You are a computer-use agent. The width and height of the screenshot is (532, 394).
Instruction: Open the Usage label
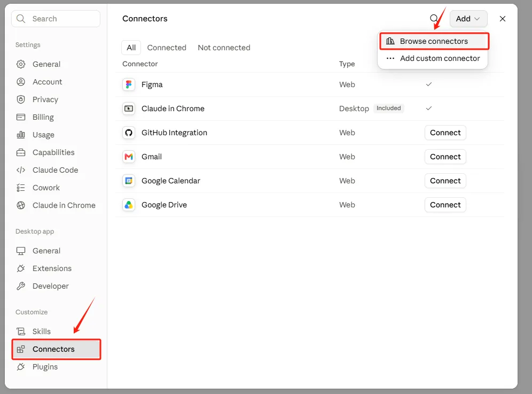43,135
